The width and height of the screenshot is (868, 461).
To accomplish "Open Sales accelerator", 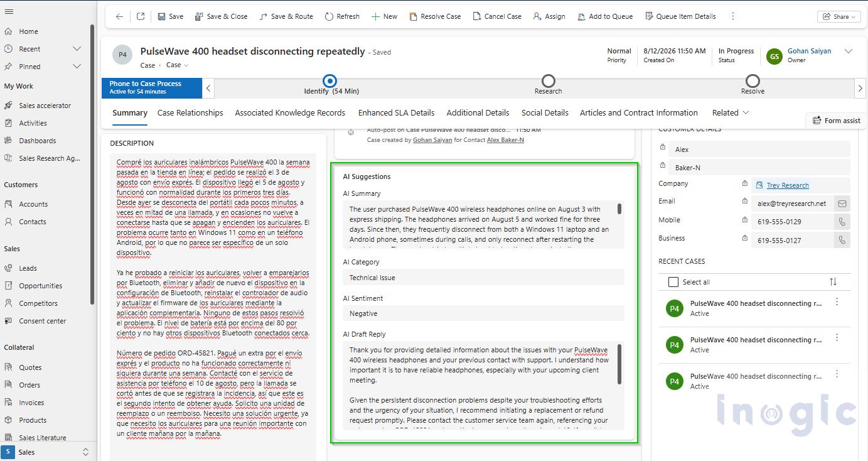I will (45, 106).
